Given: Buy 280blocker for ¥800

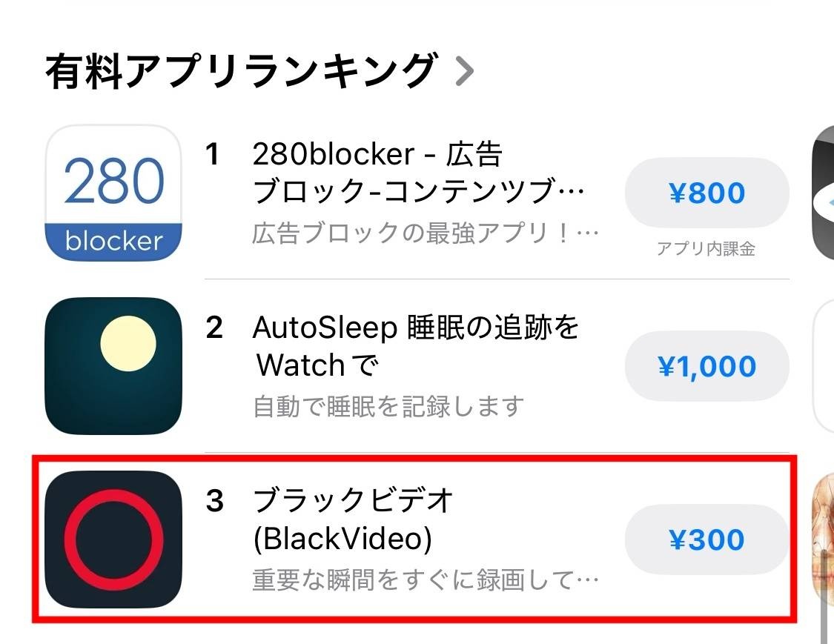Looking at the screenshot, I should 706,193.
